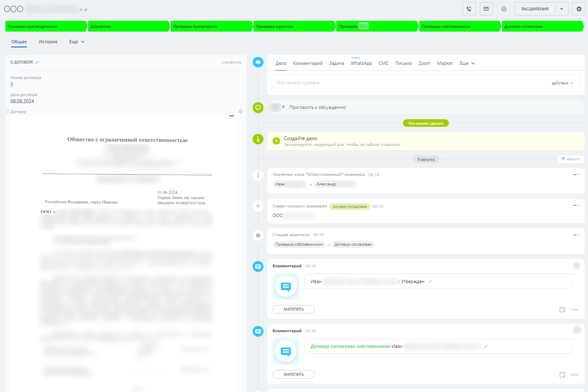The height and width of the screenshot is (392, 588).
Task: Set stage Проверка юристом
Action: click(294, 26)
